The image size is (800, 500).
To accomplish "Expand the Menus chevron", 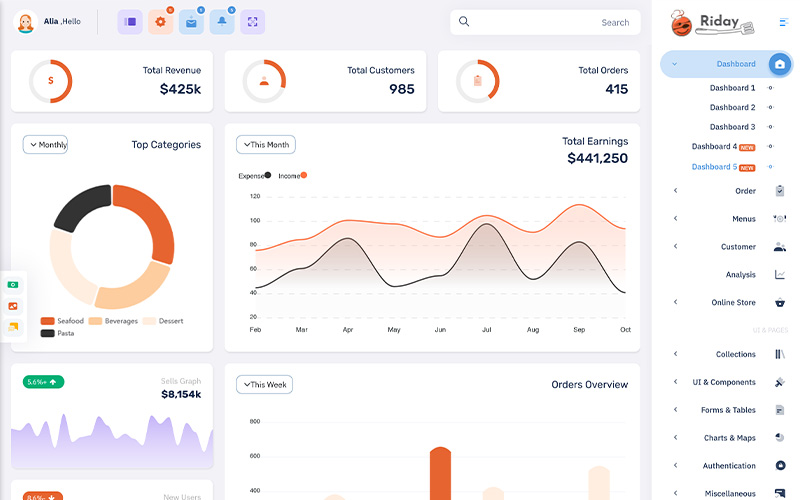I will [x=676, y=218].
